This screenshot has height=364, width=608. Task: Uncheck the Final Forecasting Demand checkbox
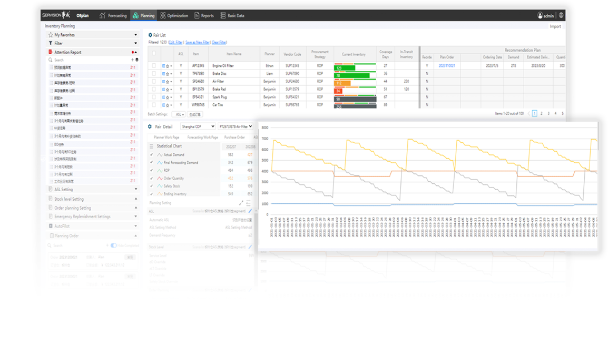151,162
